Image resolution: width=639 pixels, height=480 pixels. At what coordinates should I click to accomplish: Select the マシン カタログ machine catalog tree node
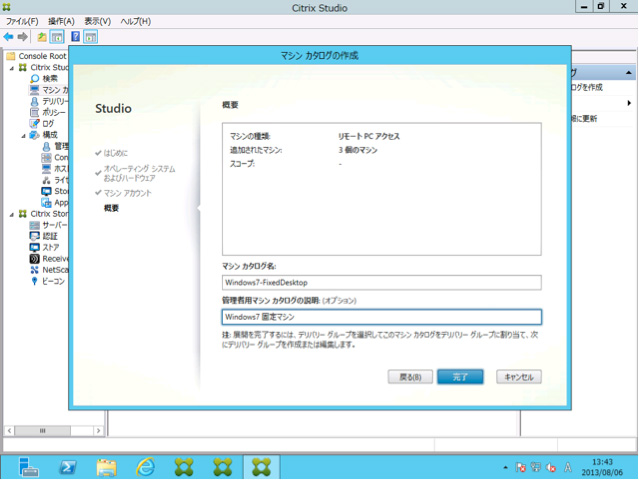pos(49,90)
